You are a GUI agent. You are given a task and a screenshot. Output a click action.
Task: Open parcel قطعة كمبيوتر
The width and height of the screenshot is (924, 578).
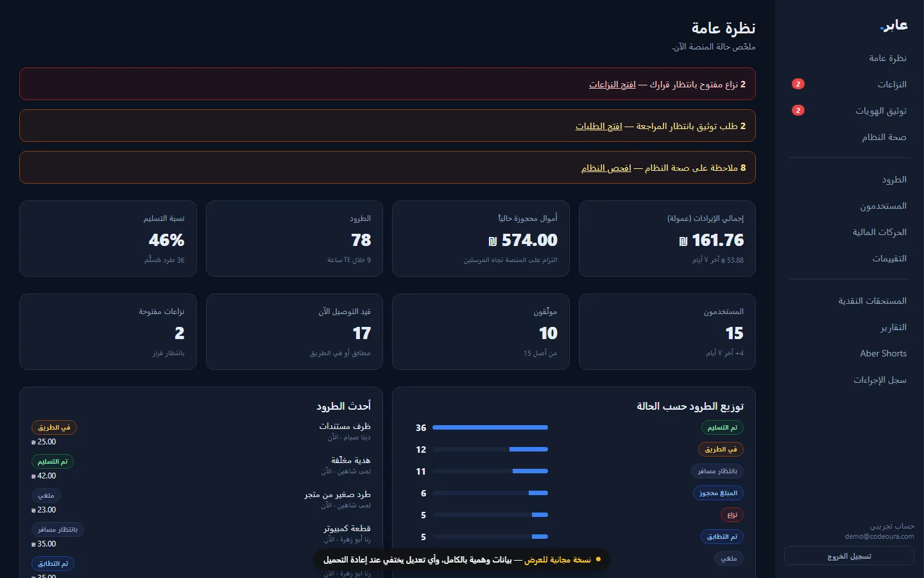tap(347, 529)
